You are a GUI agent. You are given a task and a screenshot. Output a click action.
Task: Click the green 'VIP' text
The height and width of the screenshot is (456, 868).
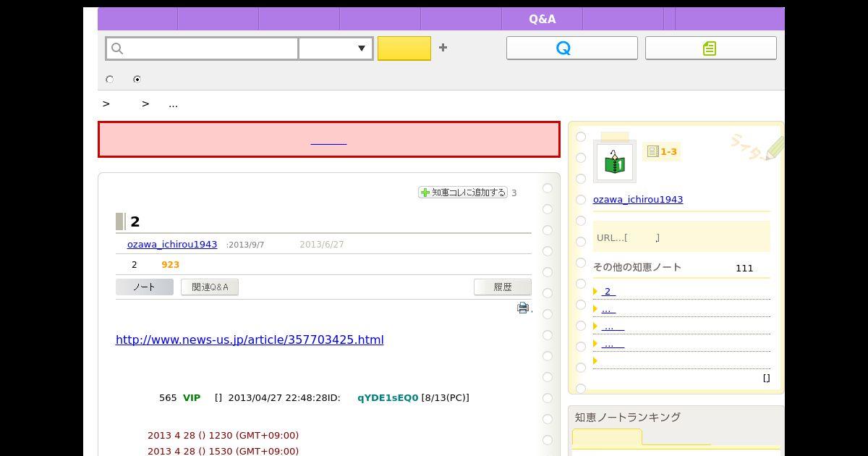[192, 397]
